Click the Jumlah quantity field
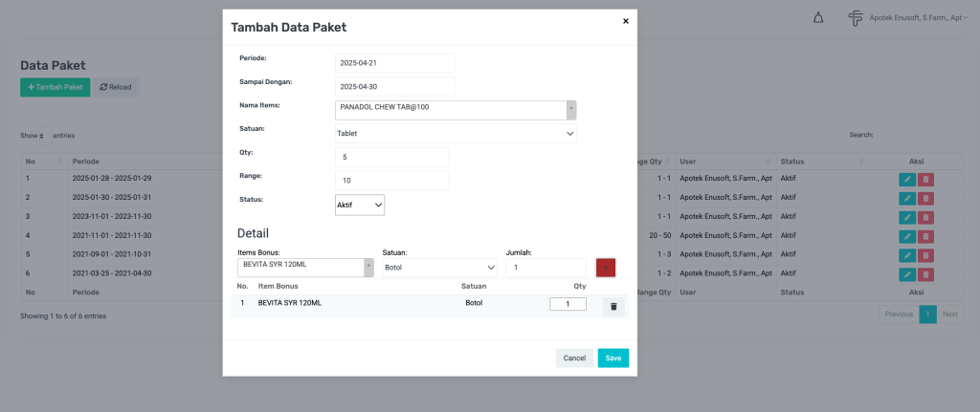 [546, 268]
